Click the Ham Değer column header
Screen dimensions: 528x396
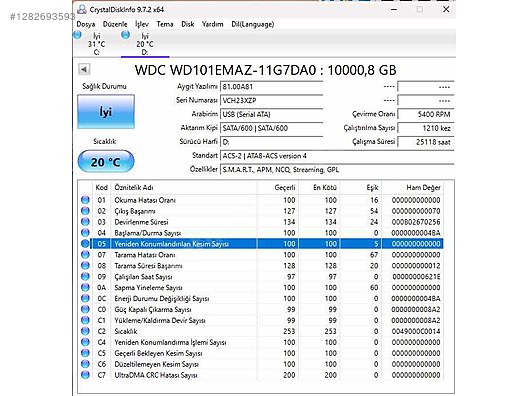coord(412,188)
